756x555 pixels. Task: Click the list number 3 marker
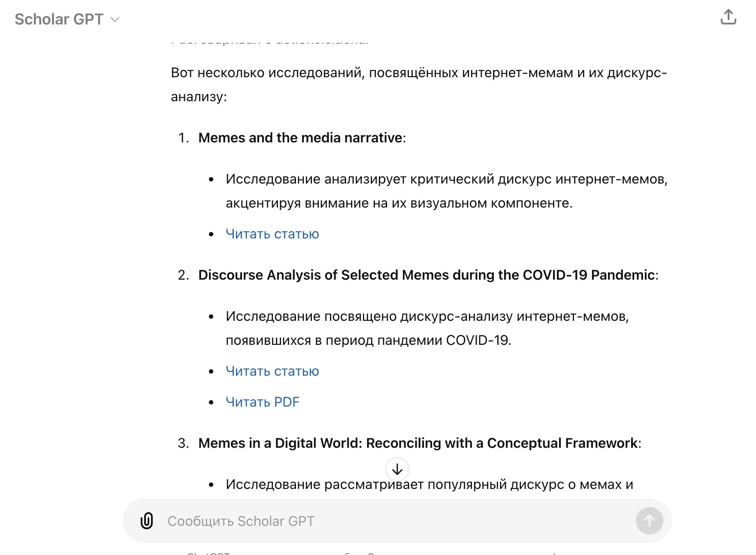pyautogui.click(x=183, y=443)
